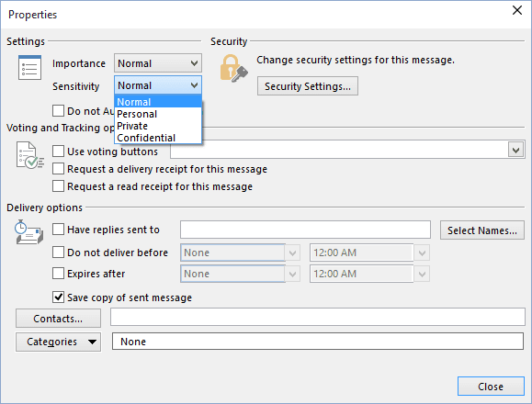Uncheck Save copy of sent message
The image size is (532, 404).
[x=59, y=297]
